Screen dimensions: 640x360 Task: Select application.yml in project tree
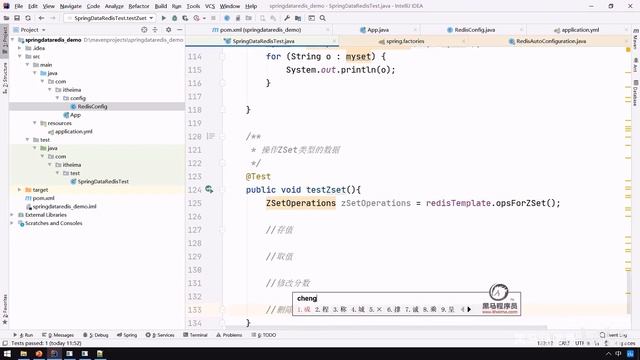(x=70, y=131)
